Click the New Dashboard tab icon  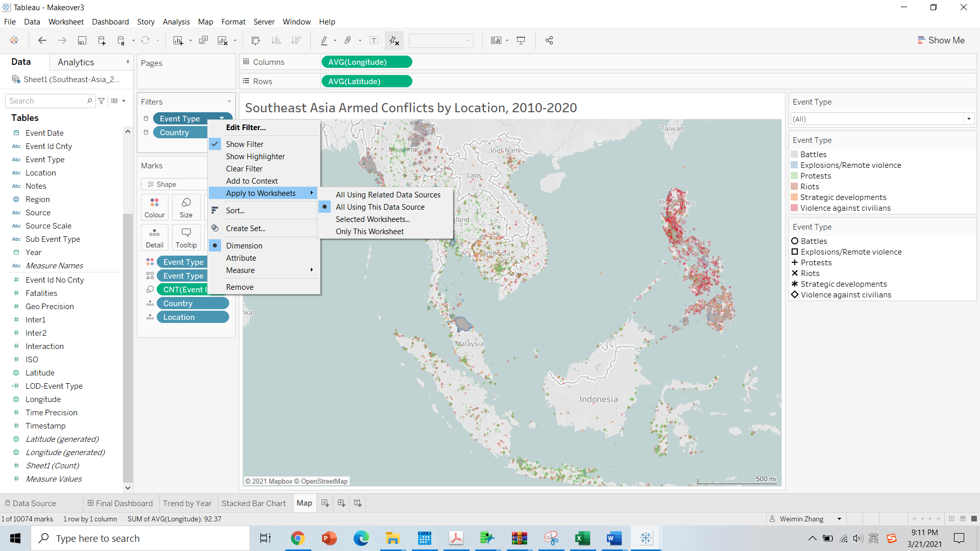click(x=341, y=503)
